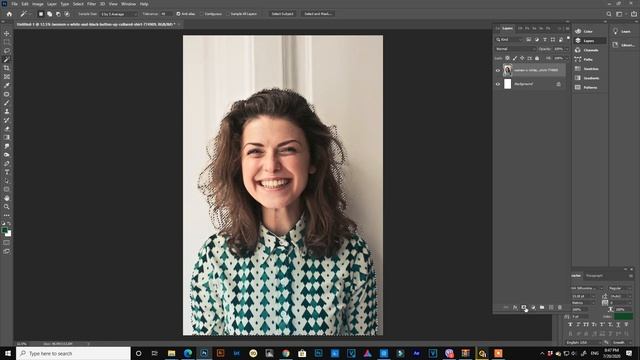
Task: Select the Lasso tool
Action: (x=7, y=51)
